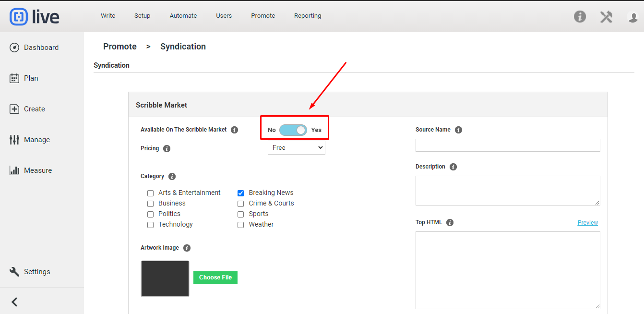Show info tooltip for Description

tap(453, 167)
